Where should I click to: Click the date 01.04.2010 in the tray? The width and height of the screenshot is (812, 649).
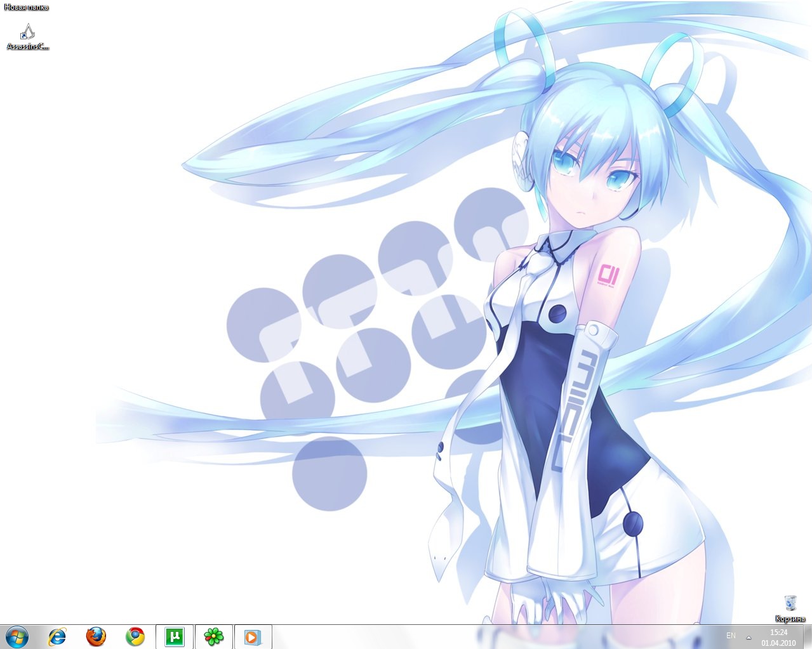778,643
